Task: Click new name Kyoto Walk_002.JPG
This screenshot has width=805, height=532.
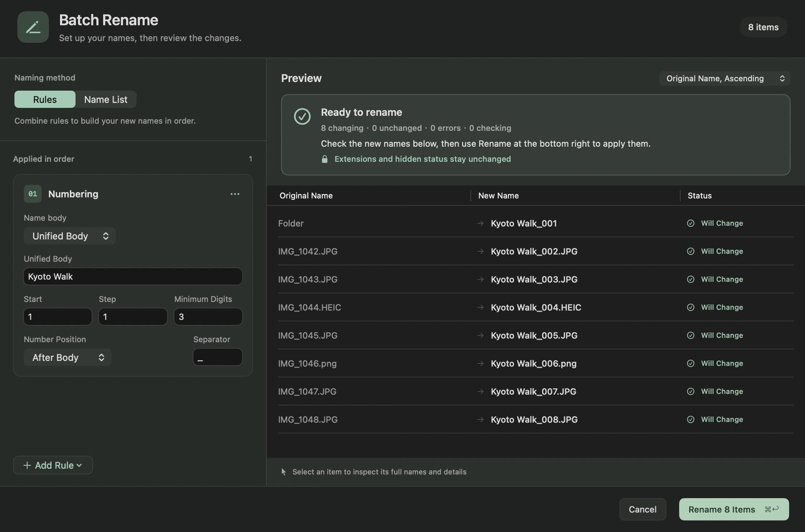Action: pos(534,251)
